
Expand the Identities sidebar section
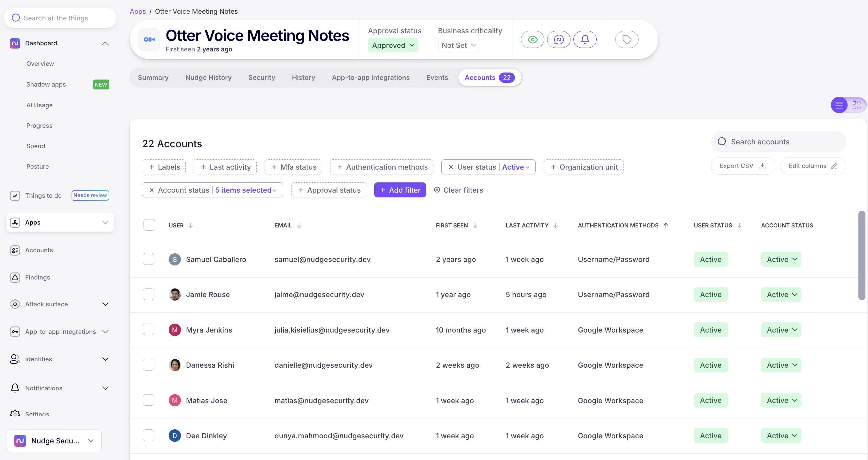105,359
